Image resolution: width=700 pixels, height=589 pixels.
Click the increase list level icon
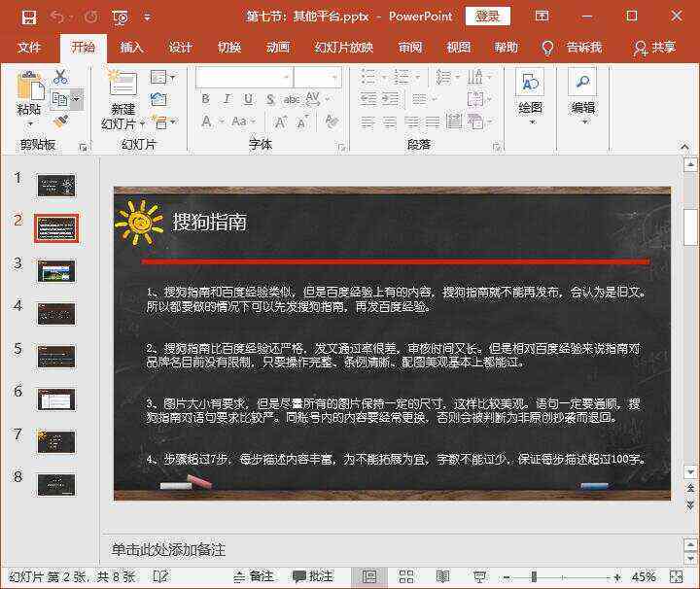[x=391, y=98]
